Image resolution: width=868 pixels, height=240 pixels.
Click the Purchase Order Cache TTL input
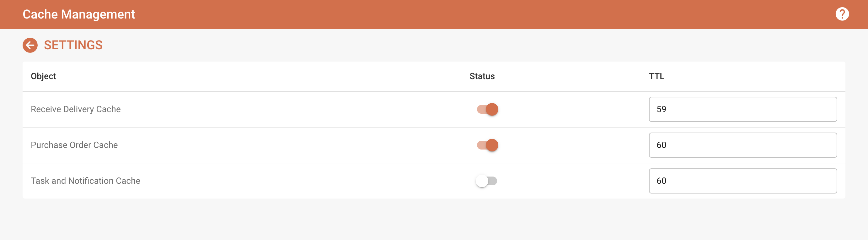tap(742, 145)
